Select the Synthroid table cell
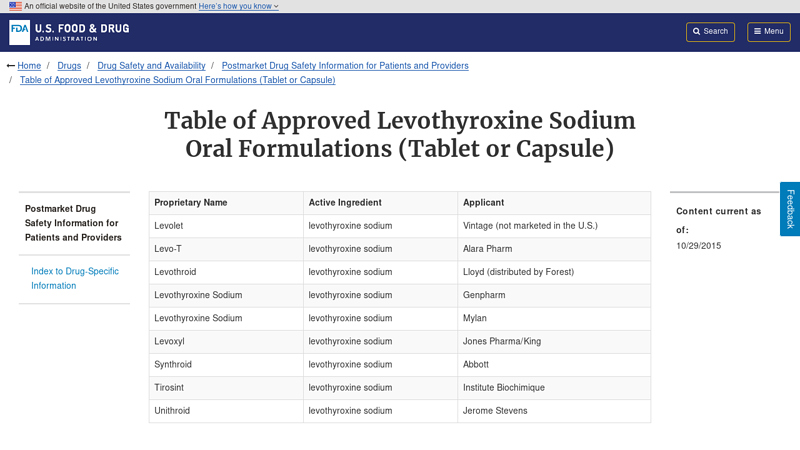Image resolution: width=800 pixels, height=450 pixels. click(226, 365)
